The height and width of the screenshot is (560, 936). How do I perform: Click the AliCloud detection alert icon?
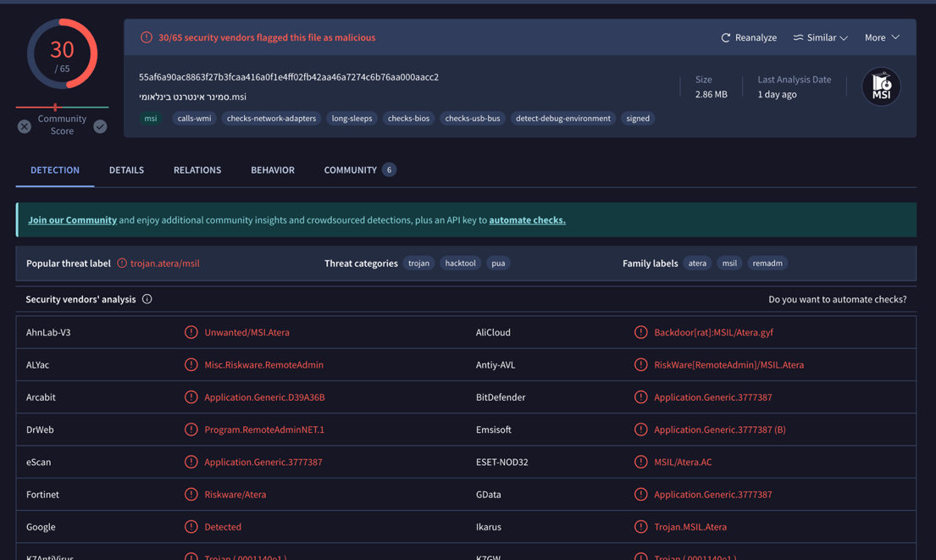[640, 333]
